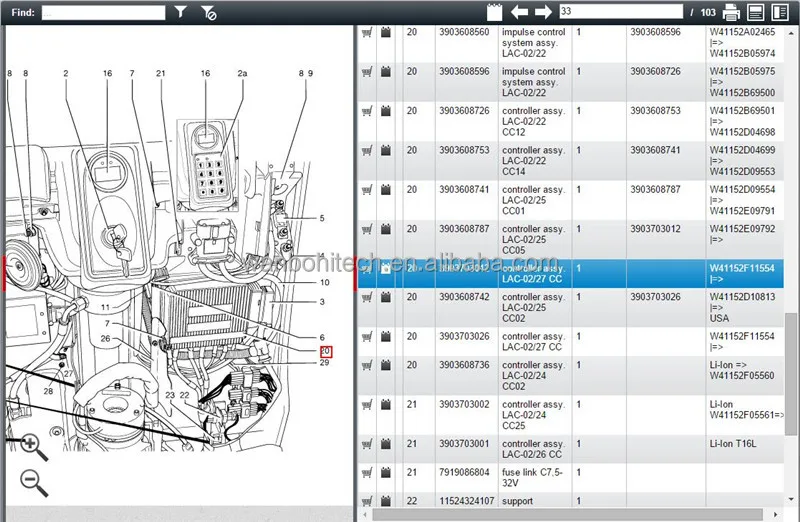Click the parts table scroll-down arrow
The width and height of the screenshot is (800, 522).
791,500
